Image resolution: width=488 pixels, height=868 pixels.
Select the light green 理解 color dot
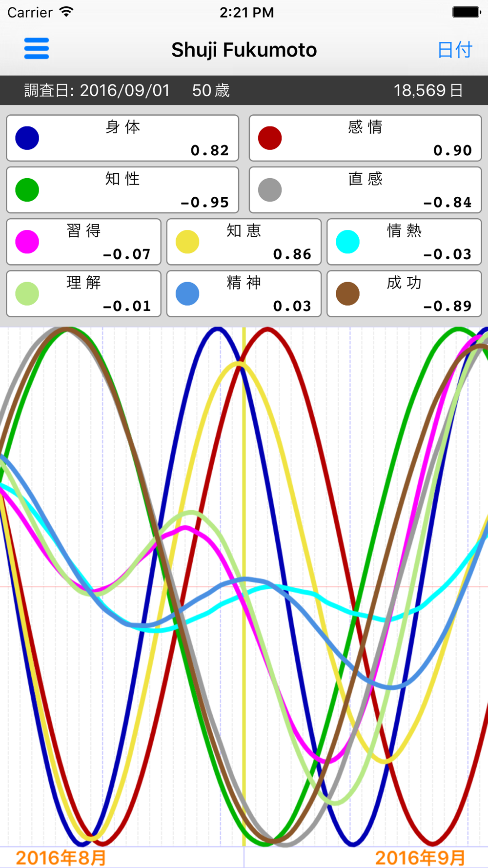27,293
